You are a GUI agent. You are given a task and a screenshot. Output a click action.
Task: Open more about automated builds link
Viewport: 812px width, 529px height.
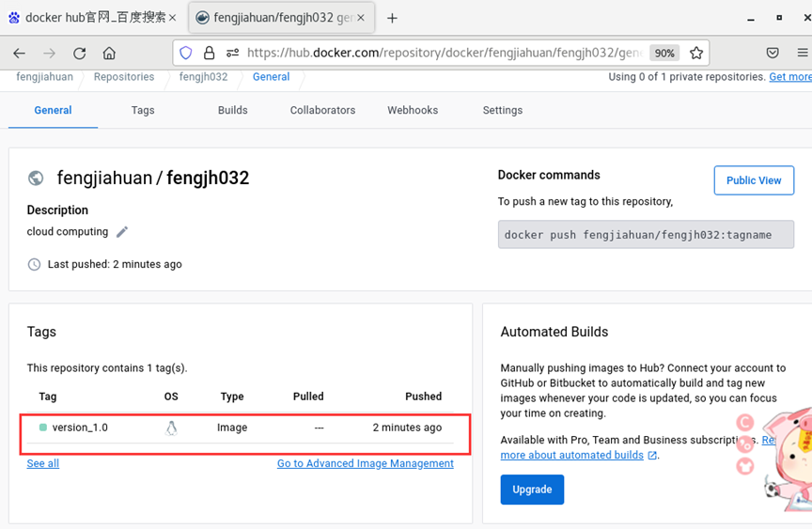point(571,455)
